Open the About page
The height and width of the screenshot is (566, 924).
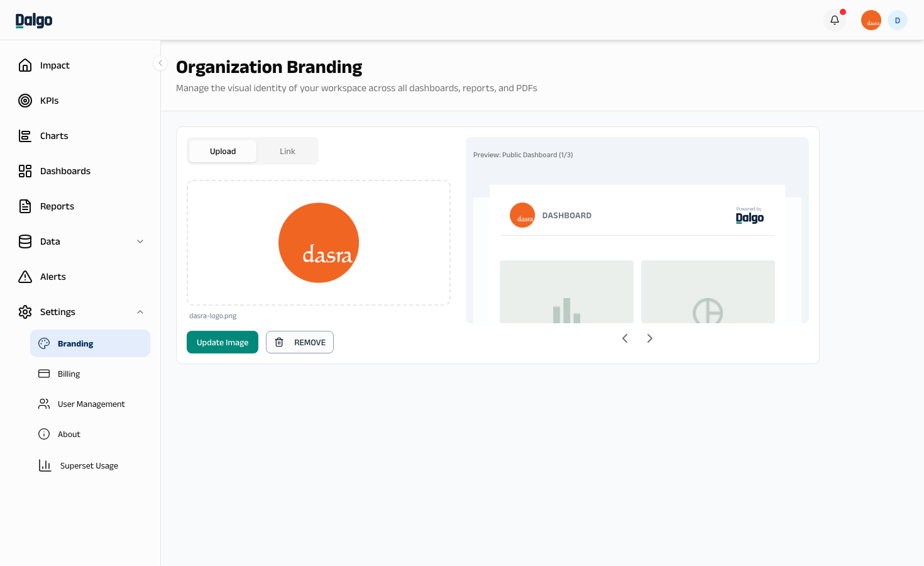coord(90,434)
